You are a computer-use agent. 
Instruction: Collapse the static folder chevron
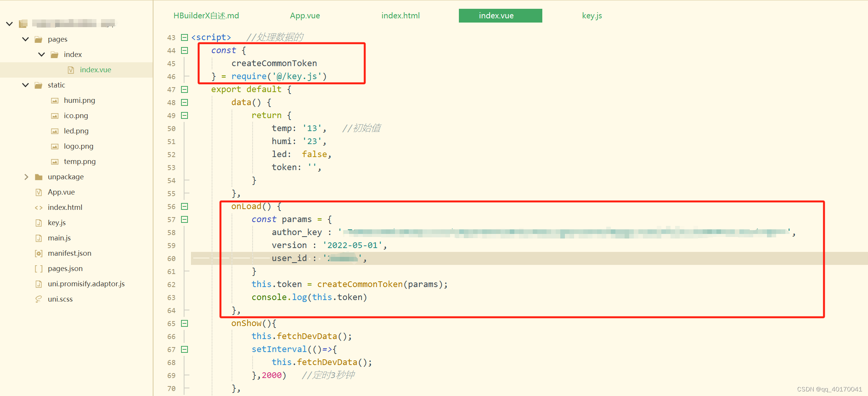(x=26, y=85)
